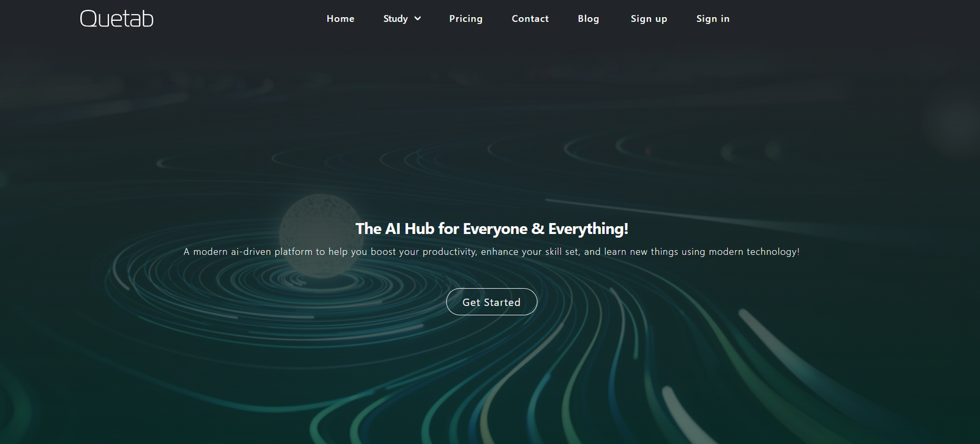Select Sign up in navigation

click(649, 19)
